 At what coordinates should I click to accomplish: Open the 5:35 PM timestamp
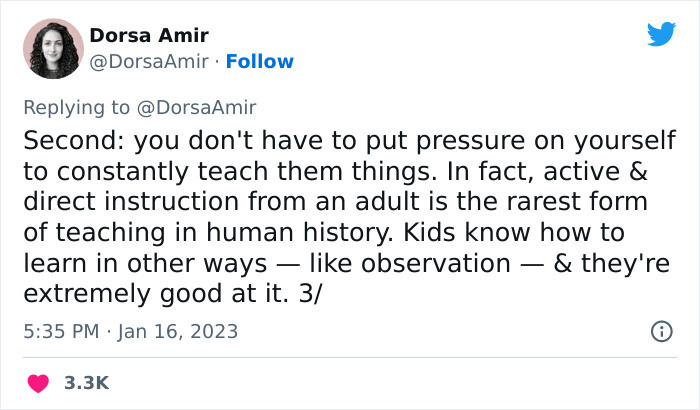61,331
